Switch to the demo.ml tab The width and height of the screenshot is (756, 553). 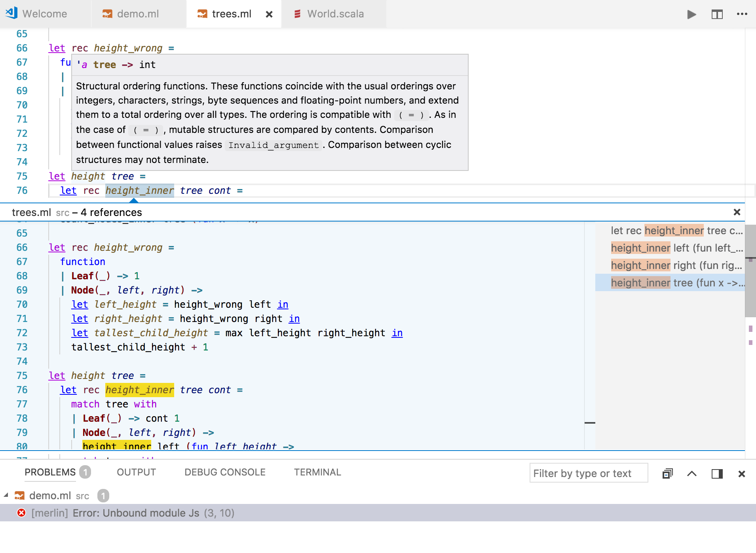(x=138, y=14)
